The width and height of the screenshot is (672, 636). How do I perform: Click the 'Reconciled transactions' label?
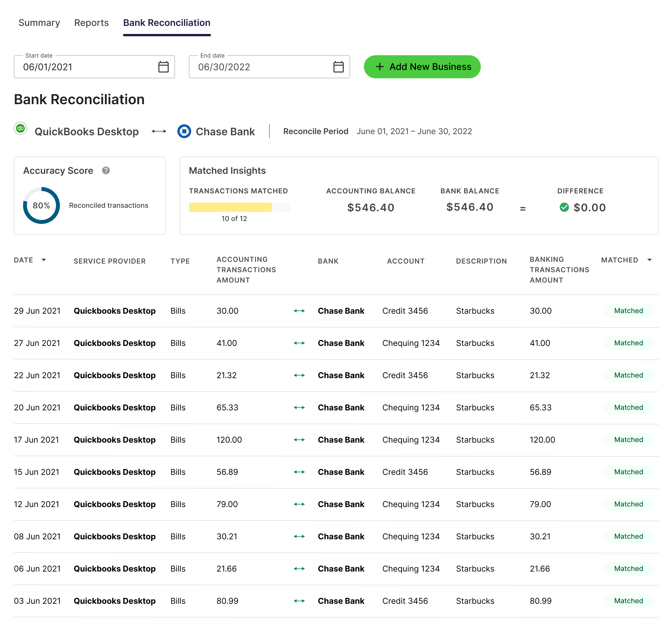click(x=109, y=205)
